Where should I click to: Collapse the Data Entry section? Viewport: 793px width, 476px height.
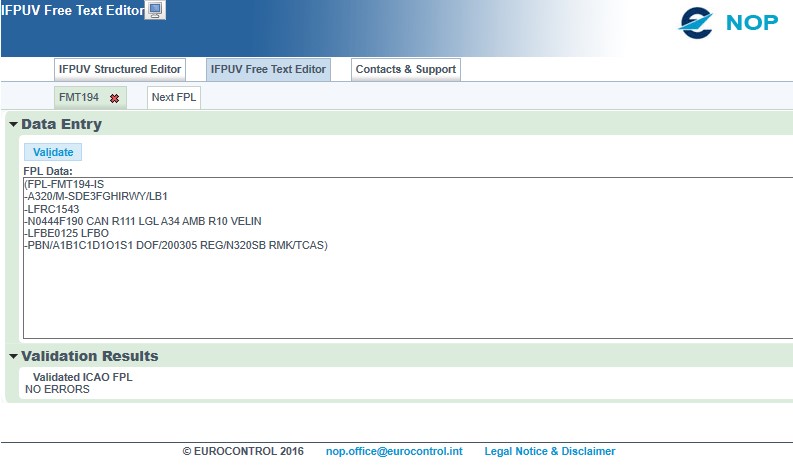click(x=13, y=124)
